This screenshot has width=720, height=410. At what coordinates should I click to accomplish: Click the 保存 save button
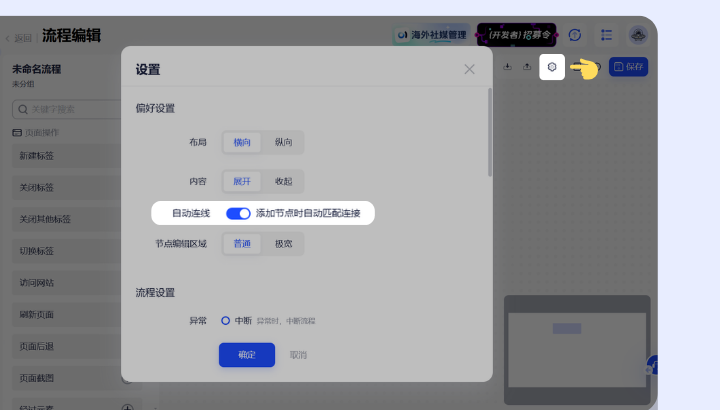[628, 67]
